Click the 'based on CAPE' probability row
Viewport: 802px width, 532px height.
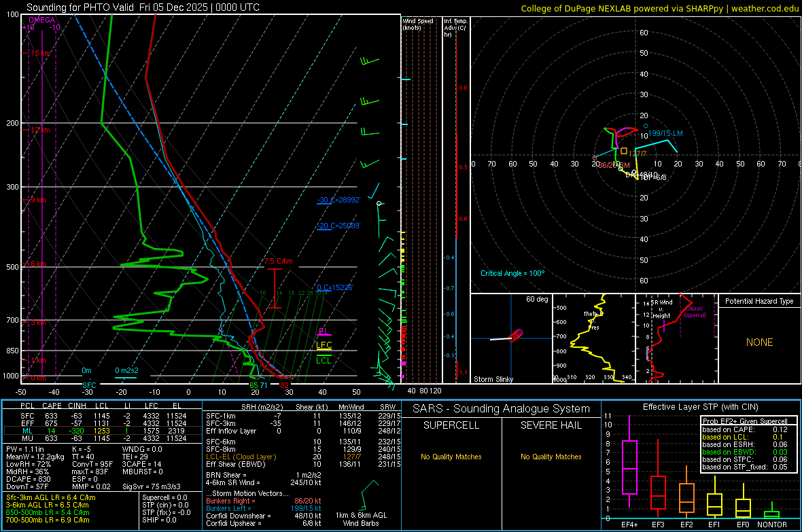745,429
